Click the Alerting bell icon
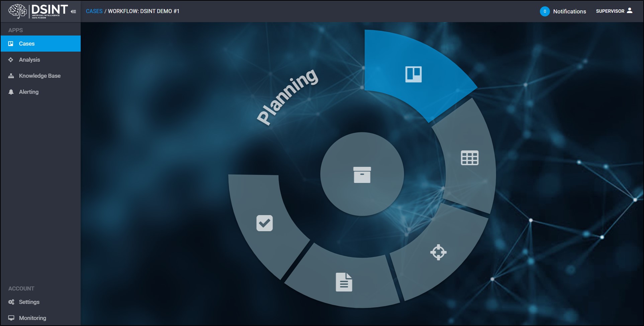This screenshot has width=644, height=326. 11,92
